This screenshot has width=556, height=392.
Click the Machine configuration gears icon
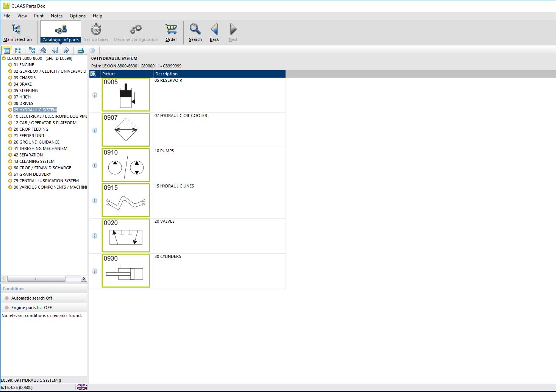pos(136,29)
